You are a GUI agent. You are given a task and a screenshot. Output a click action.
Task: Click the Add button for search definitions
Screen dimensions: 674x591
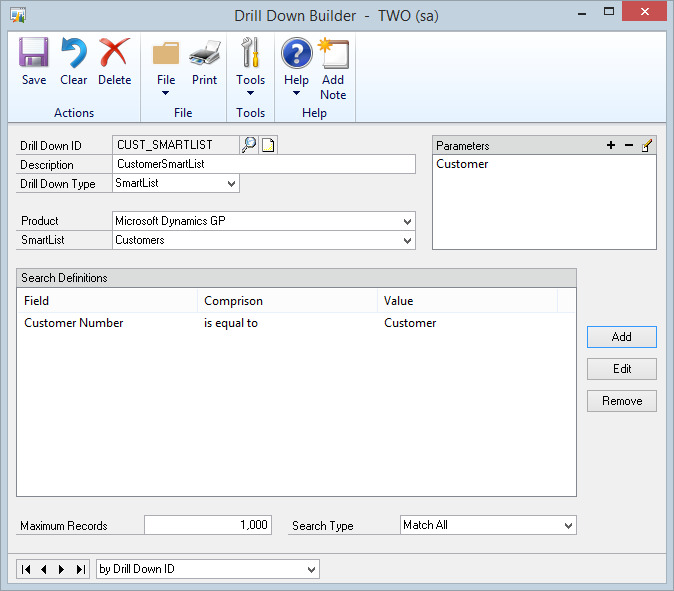(622, 337)
